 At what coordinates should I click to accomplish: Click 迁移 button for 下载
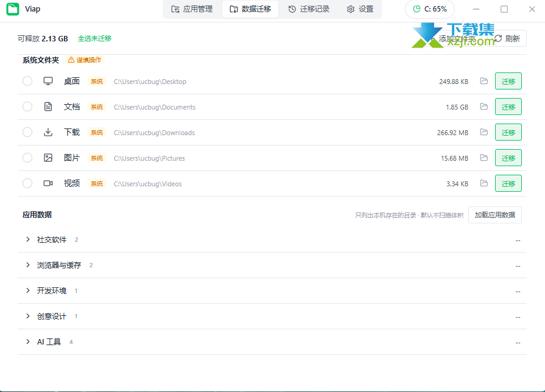tap(508, 133)
